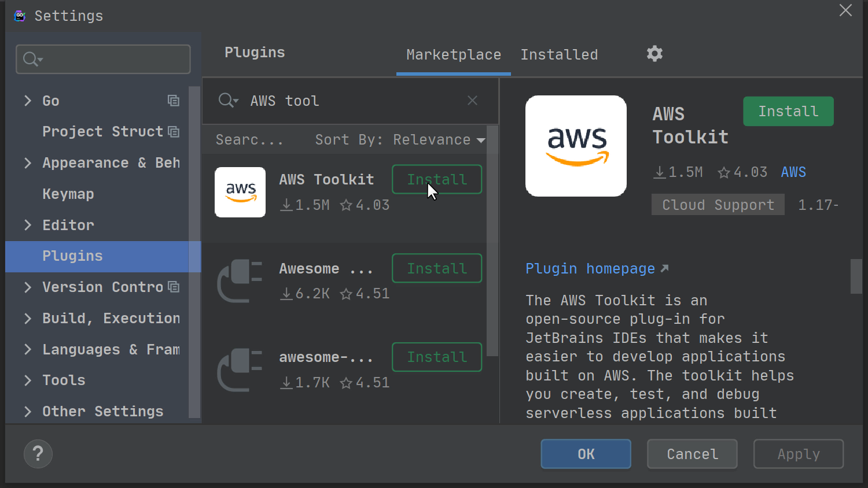The image size is (868, 488).
Task: Expand the Editor settings section
Action: [28, 225]
